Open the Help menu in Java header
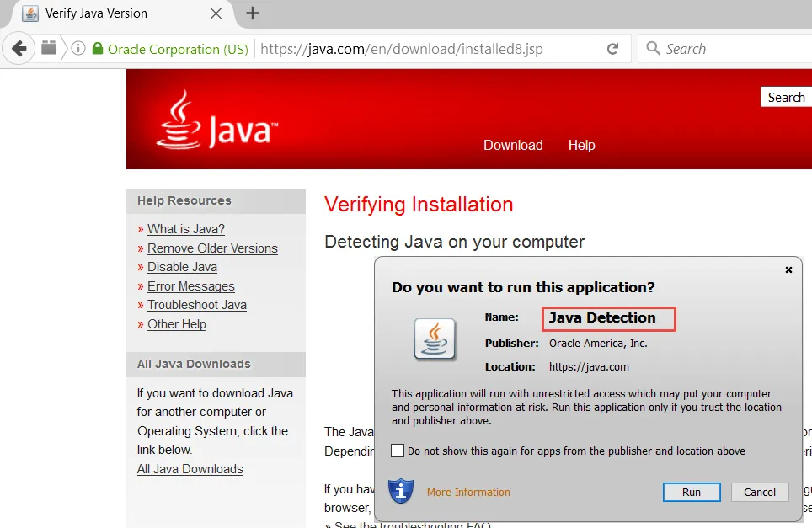 (581, 145)
